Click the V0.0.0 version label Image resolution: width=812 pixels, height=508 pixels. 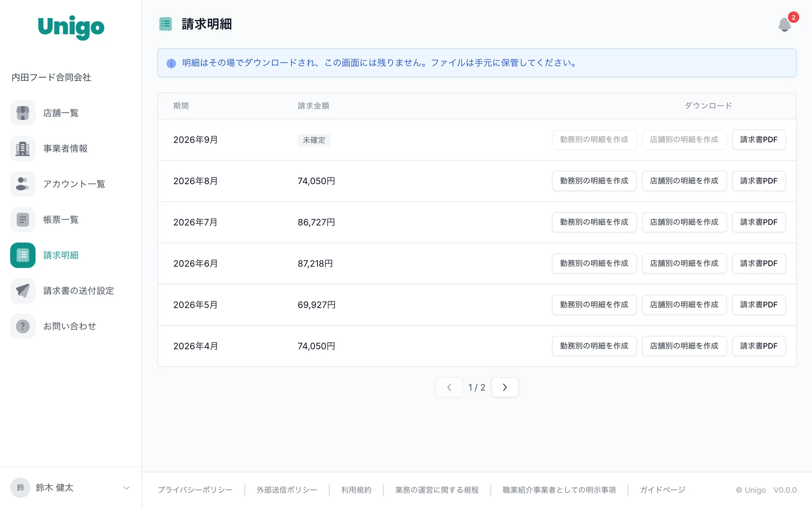pyautogui.click(x=785, y=490)
